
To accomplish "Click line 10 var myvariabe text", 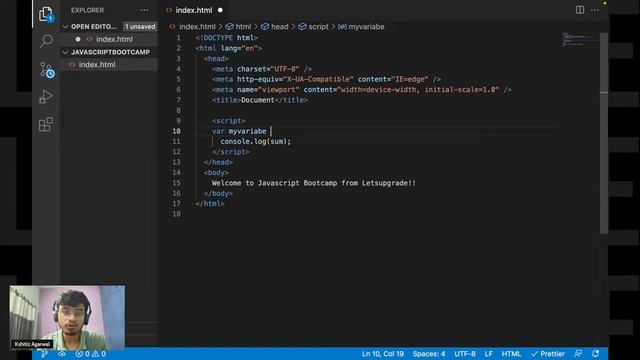I will click(239, 131).
